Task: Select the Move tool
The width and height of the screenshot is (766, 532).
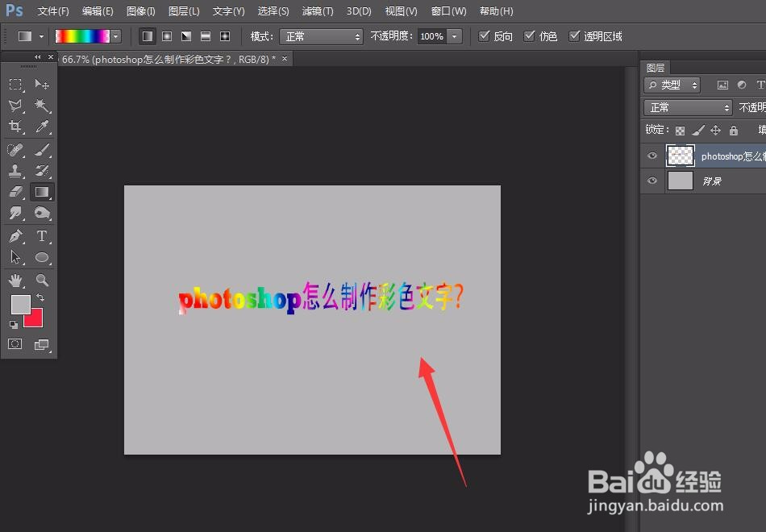Action: pos(42,85)
